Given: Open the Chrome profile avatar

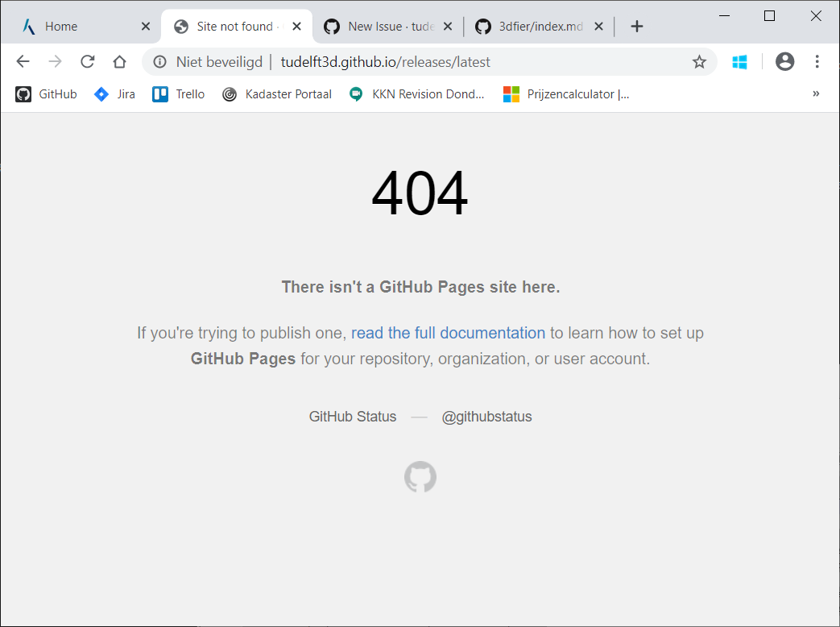Looking at the screenshot, I should pos(784,61).
